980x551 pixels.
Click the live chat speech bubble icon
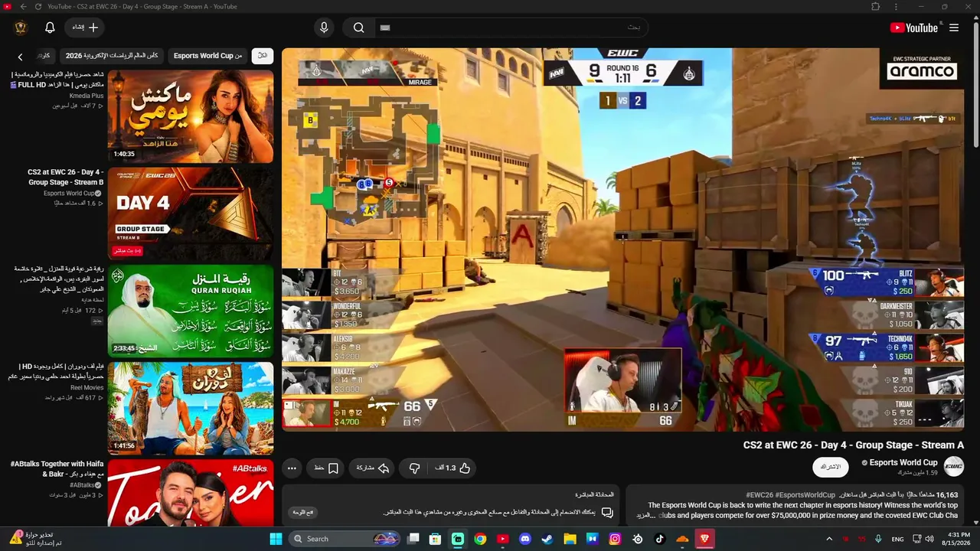point(607,512)
